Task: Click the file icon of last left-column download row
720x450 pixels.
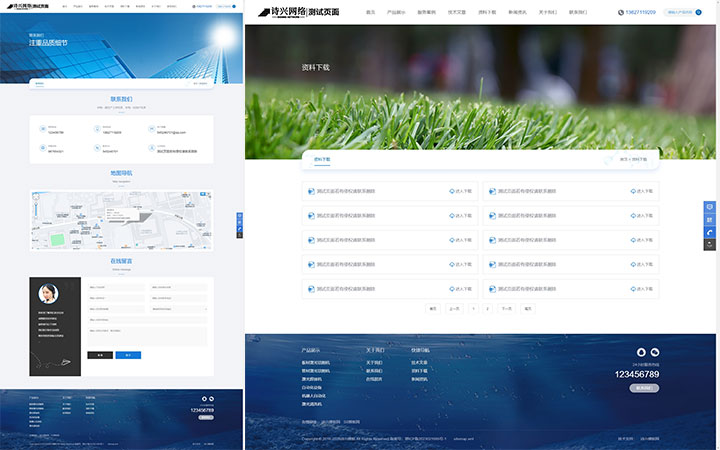Action: coord(311,289)
